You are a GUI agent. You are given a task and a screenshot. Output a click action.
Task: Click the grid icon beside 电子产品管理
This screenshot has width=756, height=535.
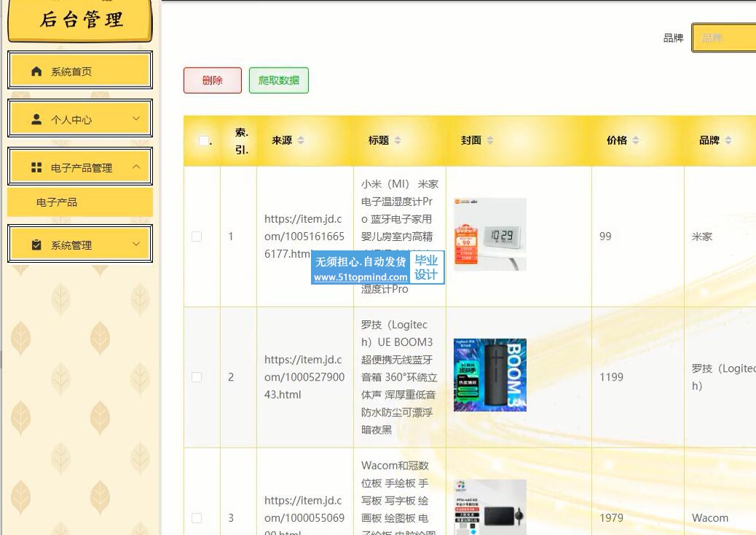click(x=36, y=167)
